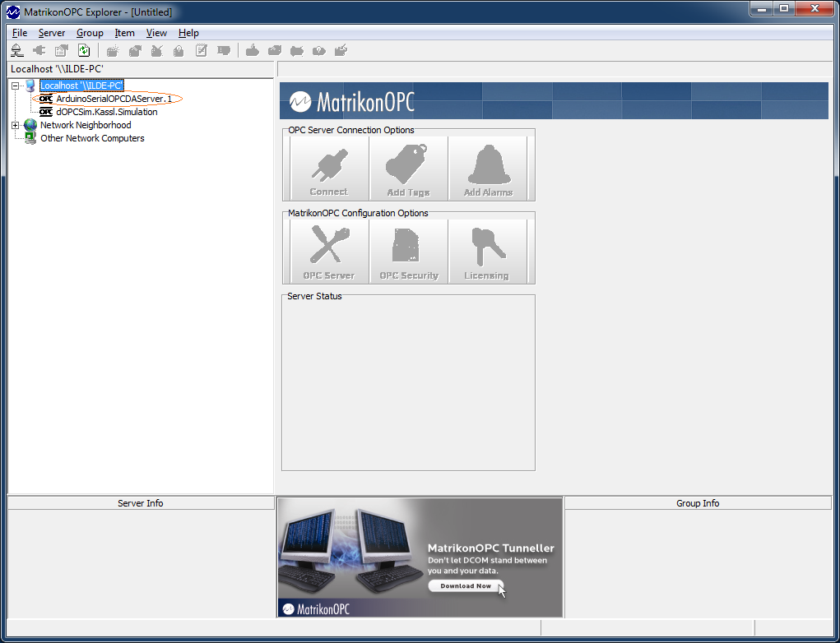Screen dimensions: 840x643
Task: Close the MatrikonOPC Explorer window
Action: point(814,9)
